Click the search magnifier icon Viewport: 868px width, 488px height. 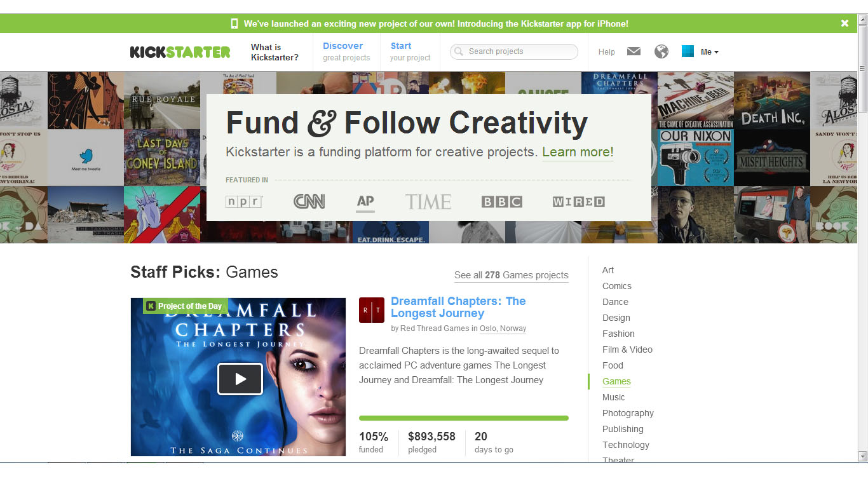(459, 51)
